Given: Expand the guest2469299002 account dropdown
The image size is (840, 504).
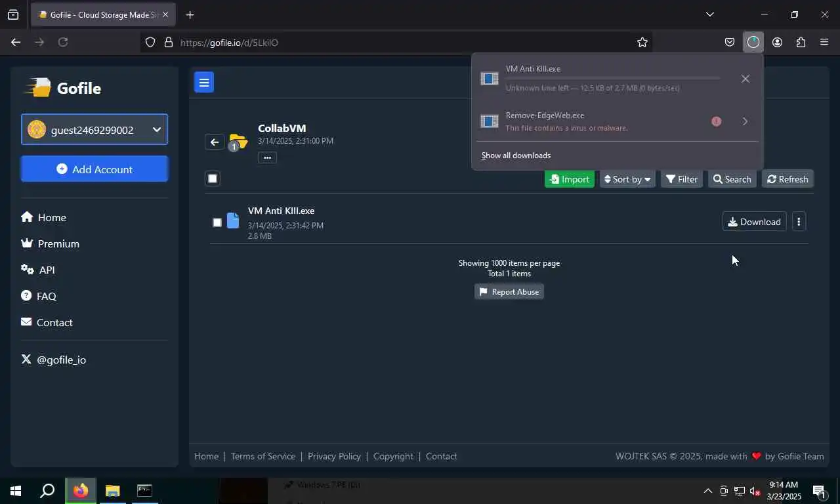Looking at the screenshot, I should 94,129.
